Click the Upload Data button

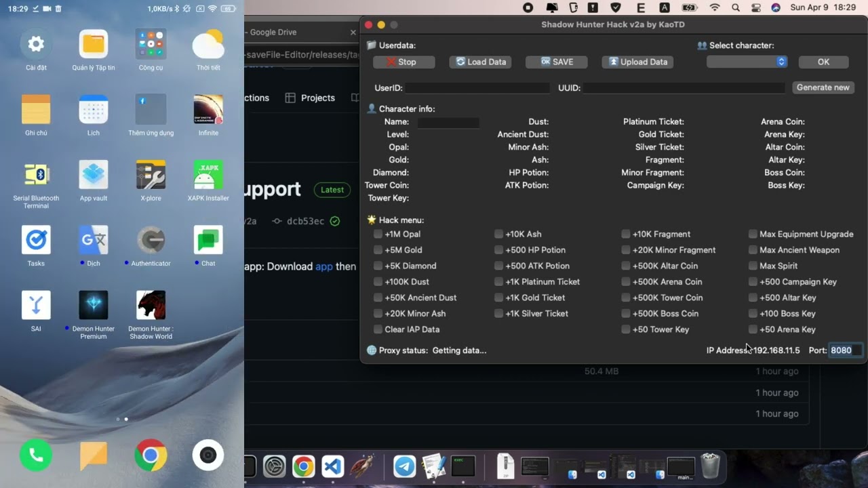click(x=637, y=62)
